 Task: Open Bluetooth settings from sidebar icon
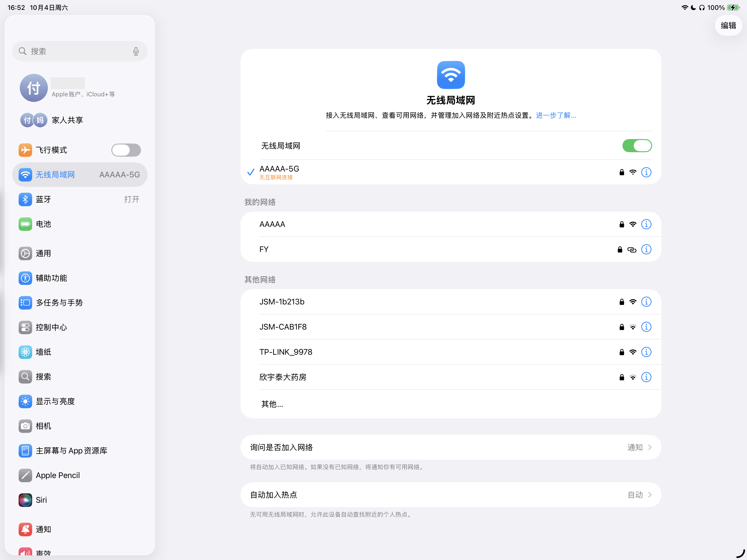(x=25, y=199)
